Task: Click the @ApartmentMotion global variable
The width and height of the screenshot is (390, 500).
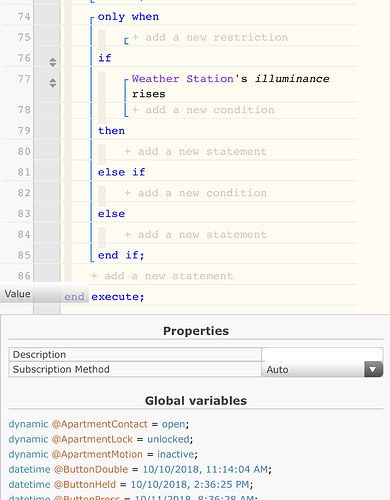Action: 97,454
